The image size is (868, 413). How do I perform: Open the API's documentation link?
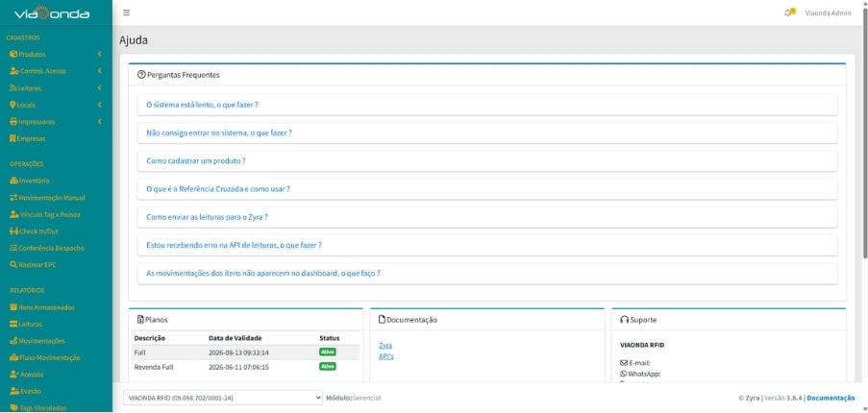pyautogui.click(x=386, y=356)
